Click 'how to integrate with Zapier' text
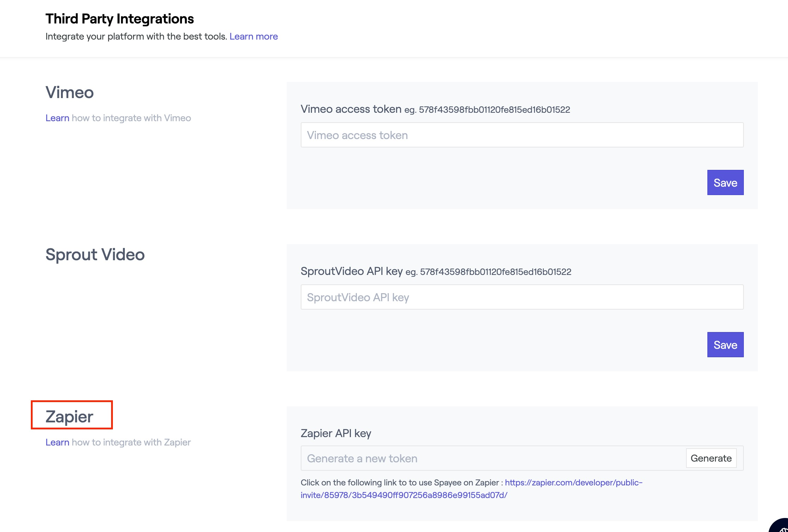Screen dimensions: 788x532 click(x=131, y=442)
